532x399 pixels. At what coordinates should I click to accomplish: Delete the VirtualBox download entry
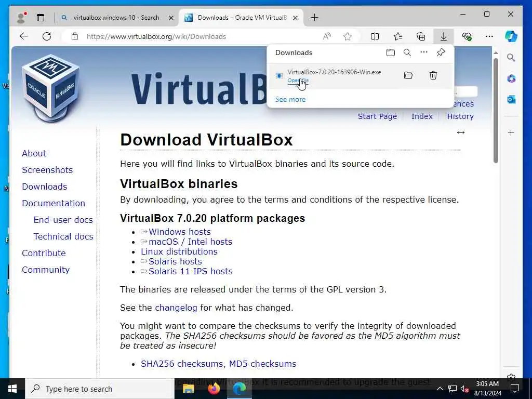click(433, 75)
